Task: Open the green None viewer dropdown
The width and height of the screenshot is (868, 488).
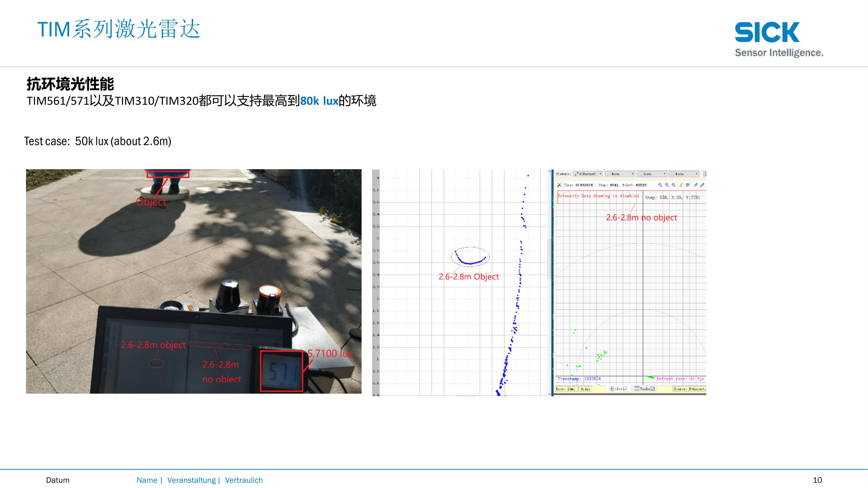Action: pyautogui.click(x=620, y=174)
